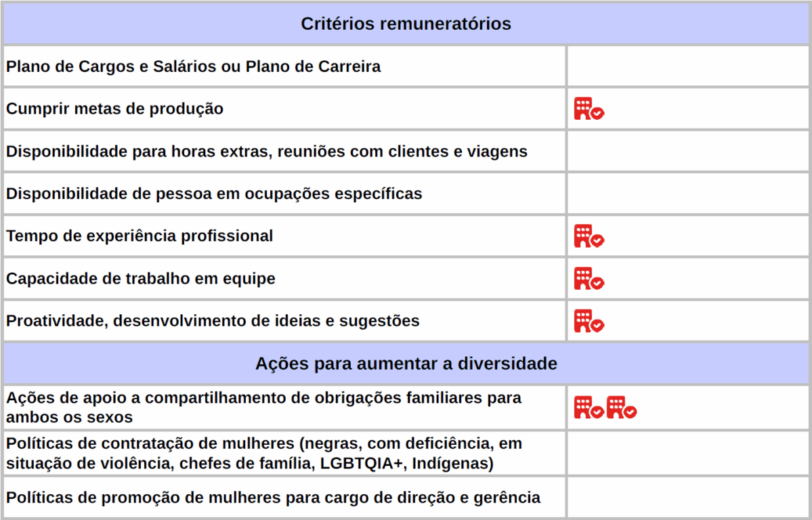Click the Ações para aumentar a diversidade header

(x=406, y=364)
